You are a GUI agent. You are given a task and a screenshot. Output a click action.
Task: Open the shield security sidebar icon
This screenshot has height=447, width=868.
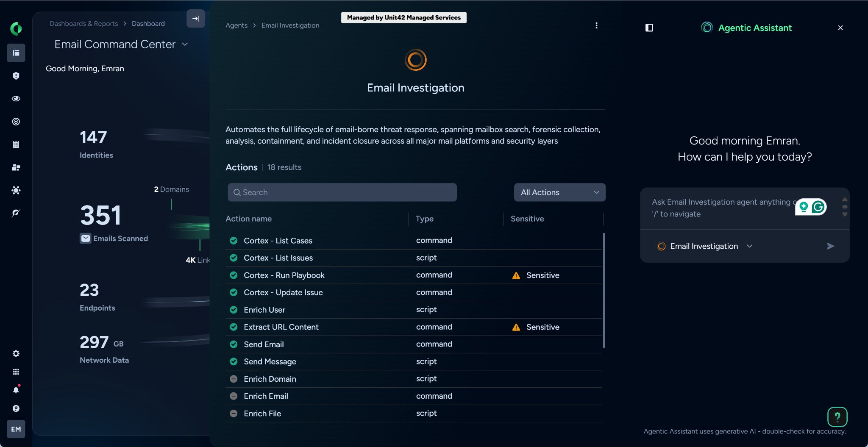pyautogui.click(x=16, y=76)
